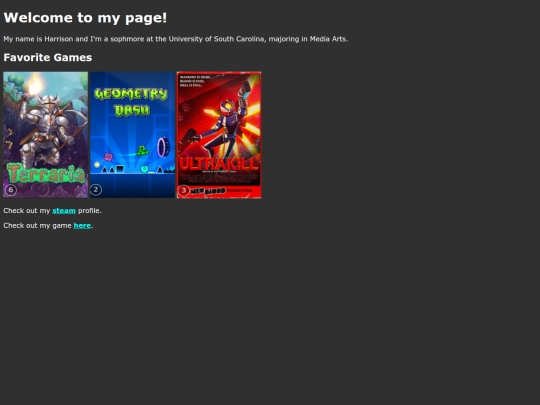The height and width of the screenshot is (405, 540).
Task: Click the 'Welcome to my page!' heading
Action: coord(85,18)
